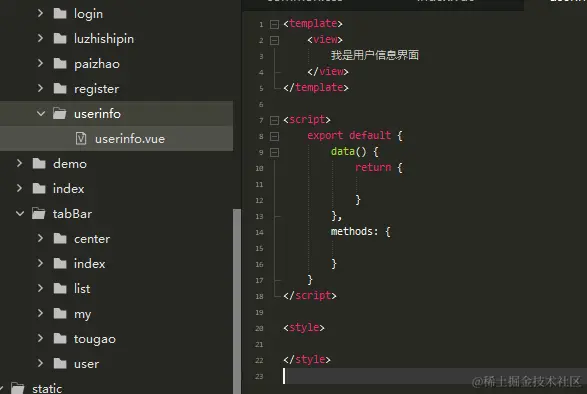The width and height of the screenshot is (587, 394).
Task: Click the tougao folder icon
Action: pos(60,339)
